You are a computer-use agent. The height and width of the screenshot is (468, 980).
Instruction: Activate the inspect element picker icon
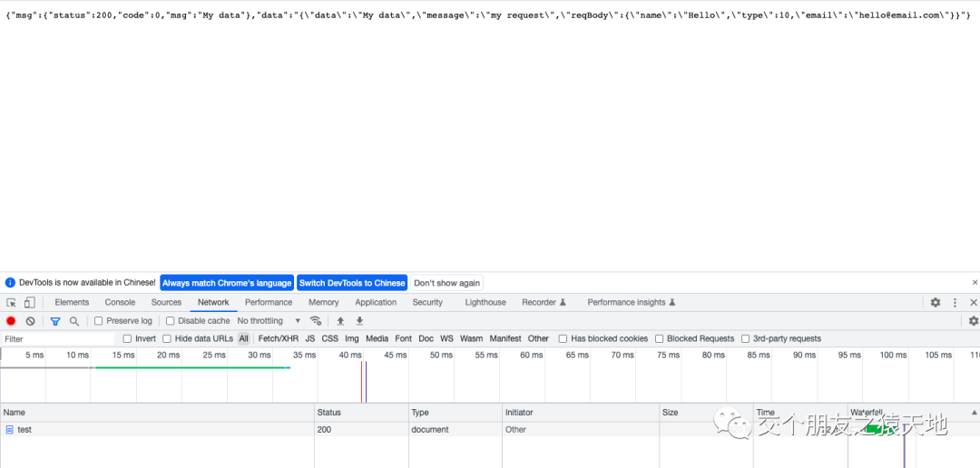tap(11, 302)
